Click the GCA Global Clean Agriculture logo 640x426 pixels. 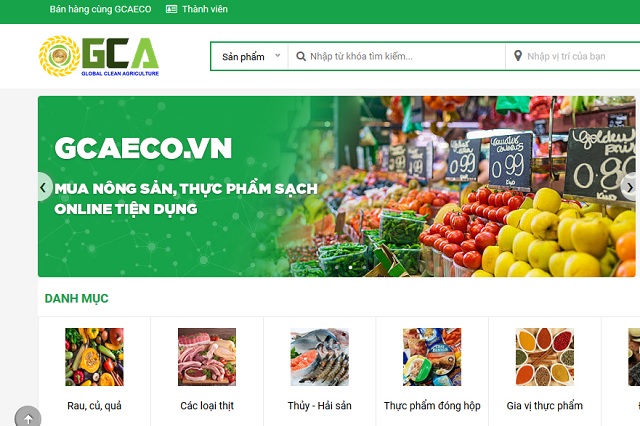(x=99, y=56)
